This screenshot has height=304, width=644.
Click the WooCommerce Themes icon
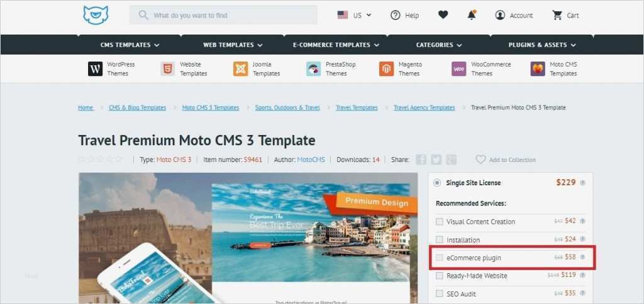[x=458, y=69]
